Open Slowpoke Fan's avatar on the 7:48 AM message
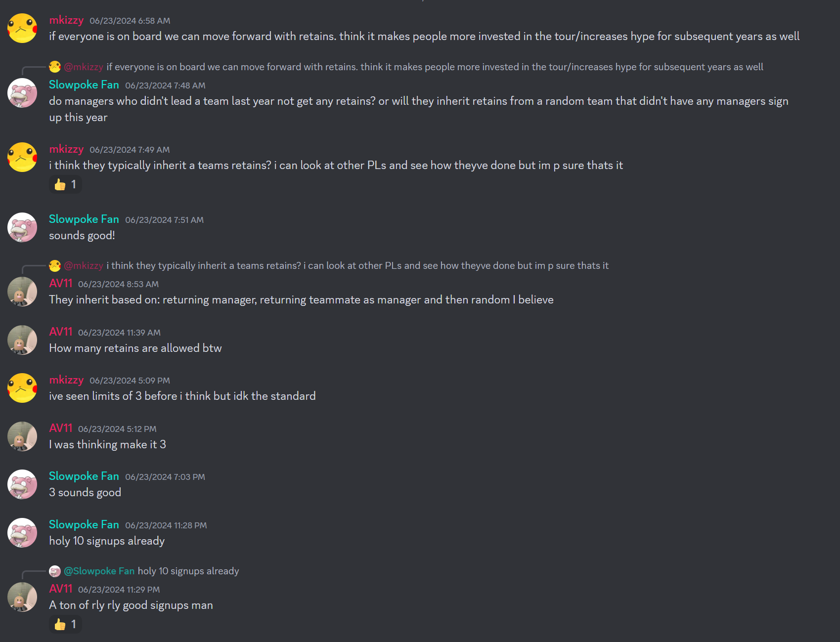 22,93
